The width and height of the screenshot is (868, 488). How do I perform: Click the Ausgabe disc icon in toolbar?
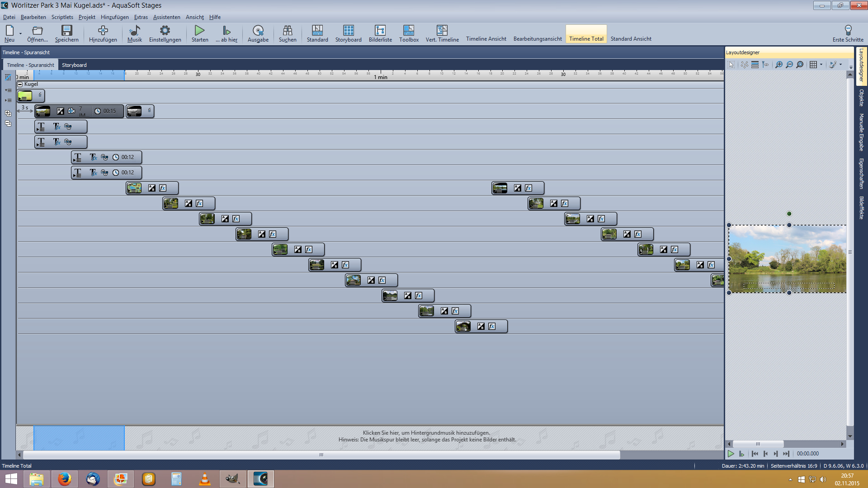pyautogui.click(x=258, y=30)
